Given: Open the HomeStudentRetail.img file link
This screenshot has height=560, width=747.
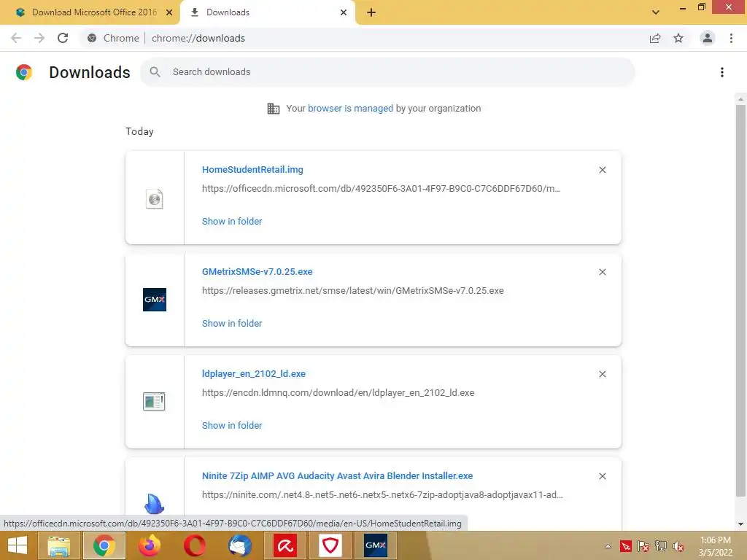Looking at the screenshot, I should (x=252, y=169).
